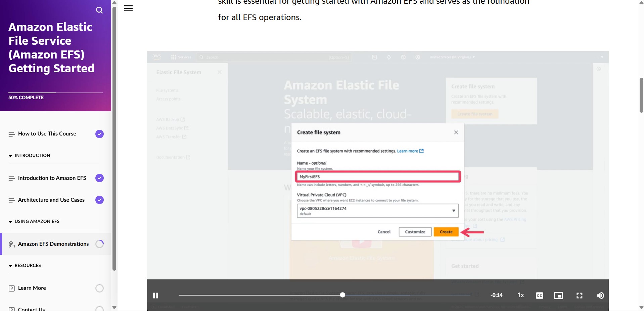This screenshot has height=311, width=644.
Task: Change the 1x playback speed
Action: click(x=521, y=295)
